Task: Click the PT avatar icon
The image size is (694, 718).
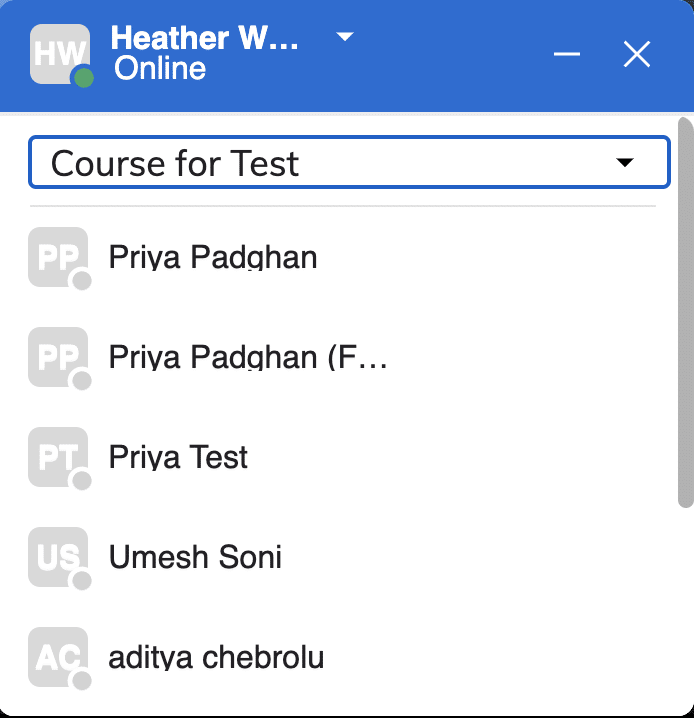Action: pos(58,457)
